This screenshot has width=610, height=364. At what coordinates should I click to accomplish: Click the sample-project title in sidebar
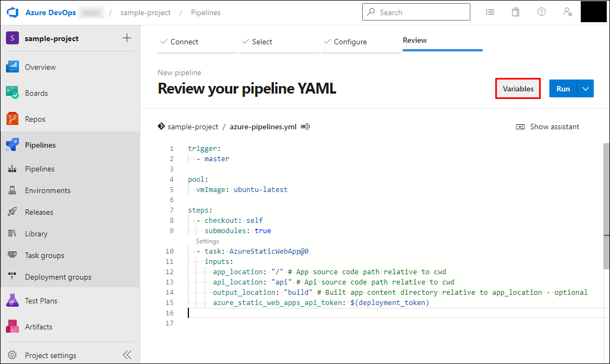(x=52, y=38)
